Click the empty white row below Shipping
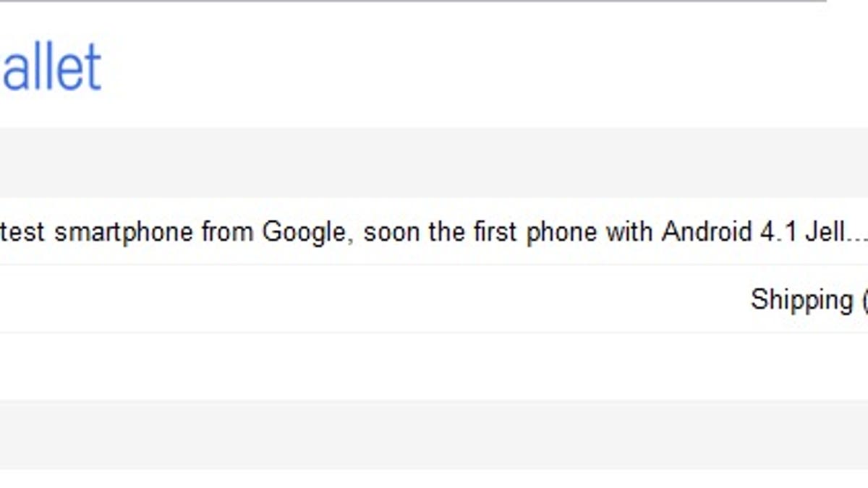The height and width of the screenshot is (488, 868). pyautogui.click(x=434, y=366)
